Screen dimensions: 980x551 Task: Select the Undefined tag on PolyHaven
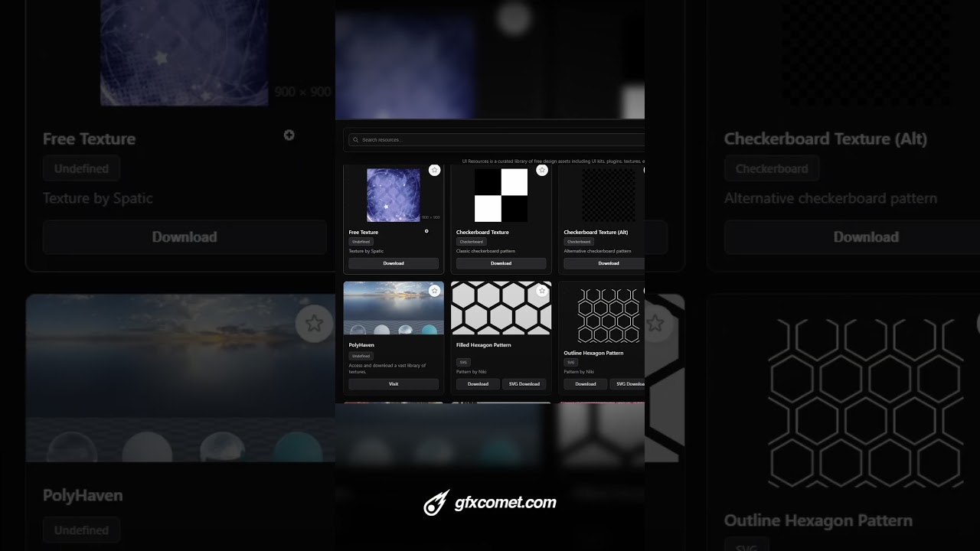point(361,356)
